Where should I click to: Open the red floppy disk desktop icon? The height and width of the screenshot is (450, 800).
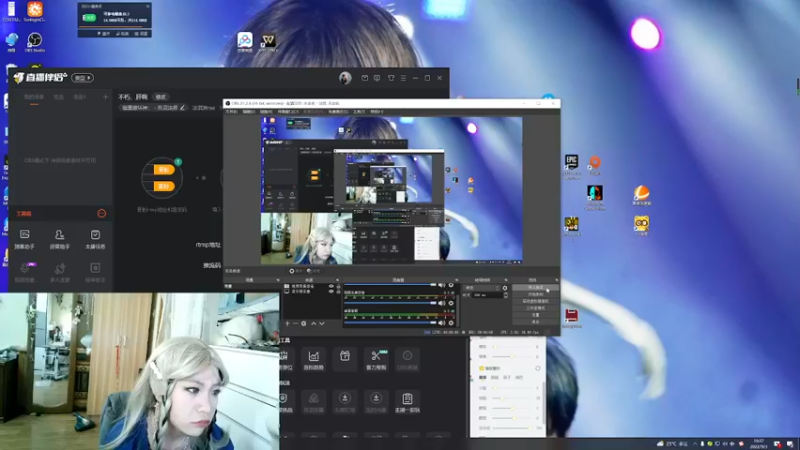click(571, 318)
